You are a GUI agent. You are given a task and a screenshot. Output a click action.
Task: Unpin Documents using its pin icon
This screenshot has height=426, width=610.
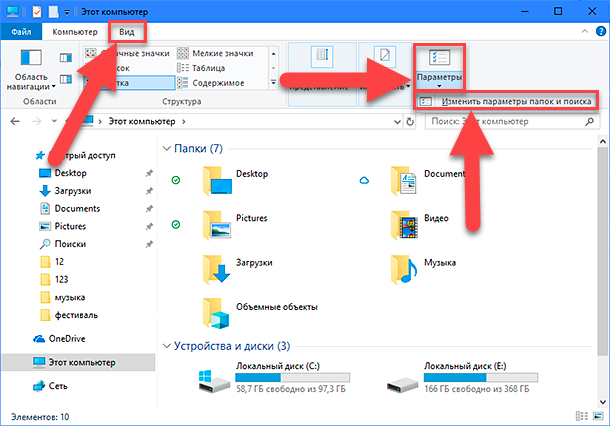pos(149,209)
